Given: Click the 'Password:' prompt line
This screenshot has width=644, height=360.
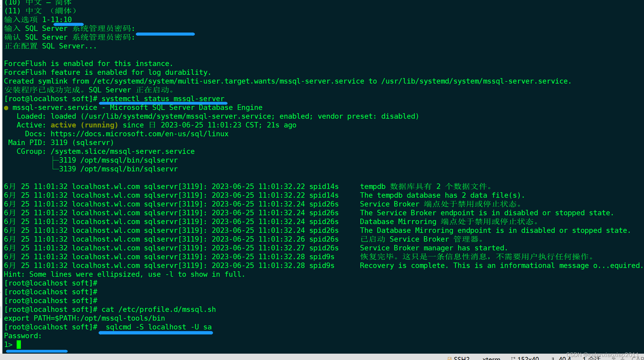Looking at the screenshot, I should tap(23, 336).
